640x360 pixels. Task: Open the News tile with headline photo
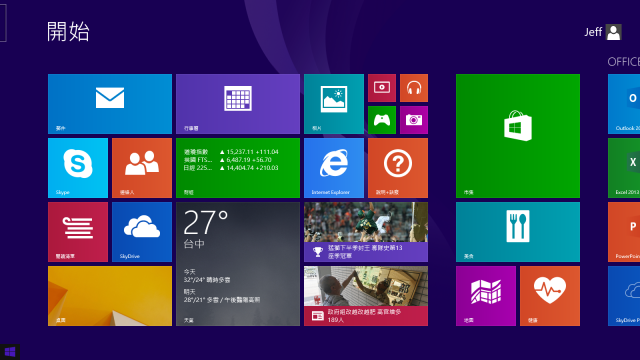[x=366, y=296]
